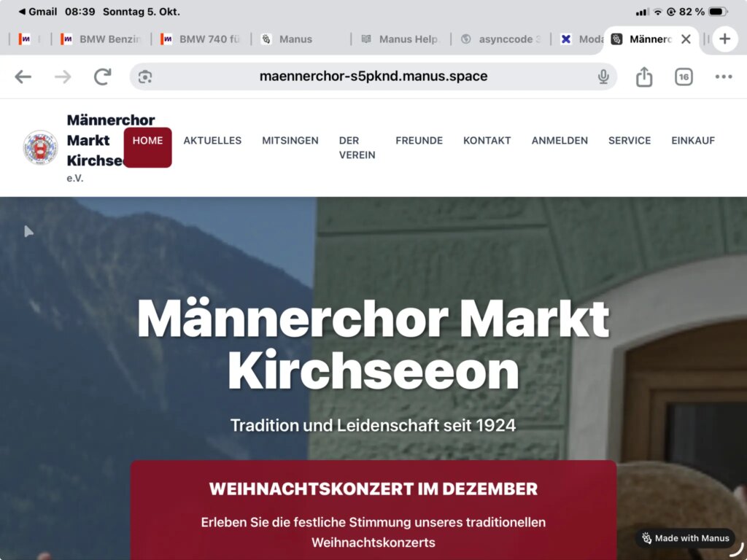Viewport: 747px width, 560px height.
Task: Close the active Männerchor tab
Action: tap(686, 39)
